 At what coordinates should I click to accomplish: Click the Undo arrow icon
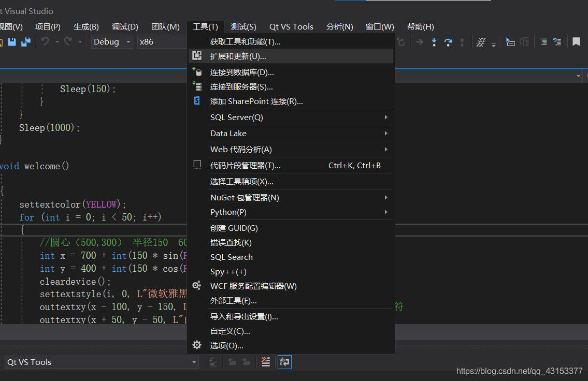point(46,41)
